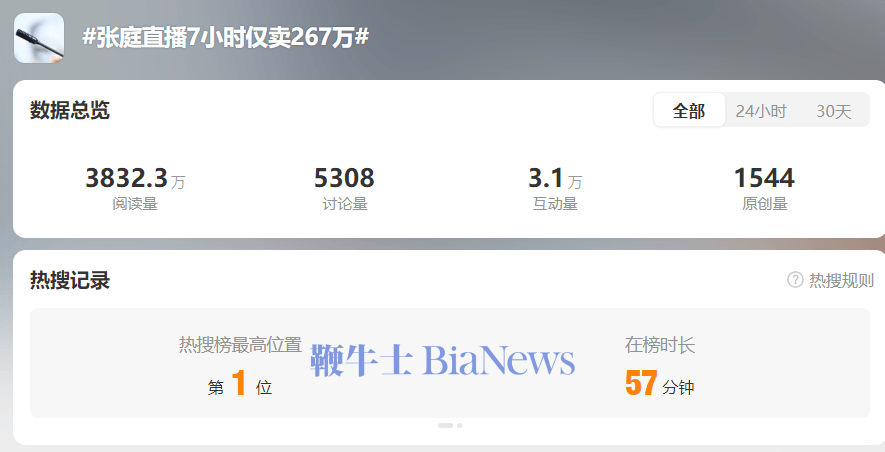
Task: Open the 热搜规则 link
Action: (x=841, y=280)
